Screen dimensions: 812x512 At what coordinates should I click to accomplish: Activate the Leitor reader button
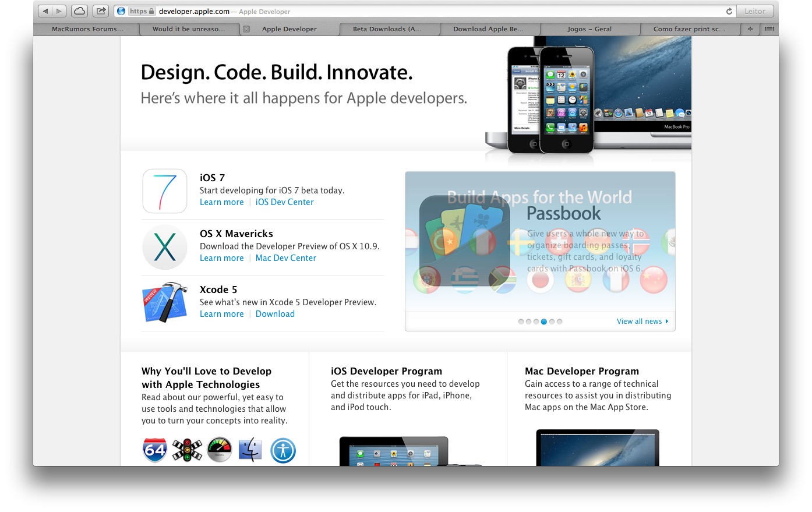(755, 11)
